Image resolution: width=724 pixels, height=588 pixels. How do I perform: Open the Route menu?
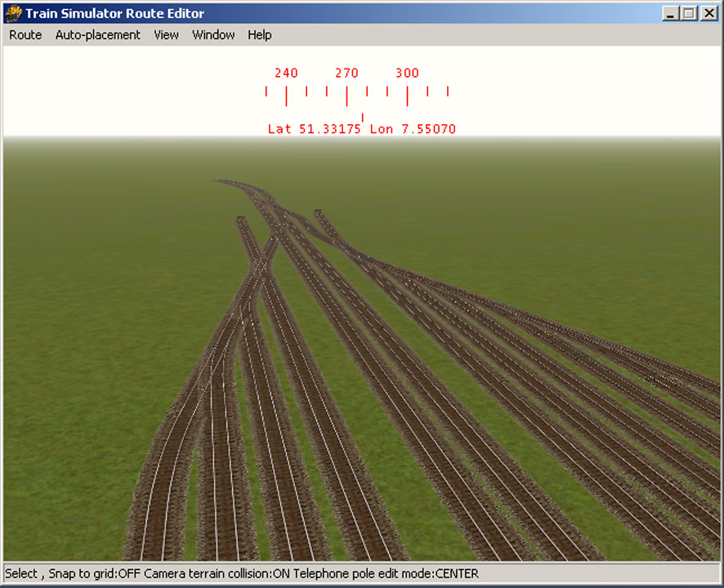[25, 35]
